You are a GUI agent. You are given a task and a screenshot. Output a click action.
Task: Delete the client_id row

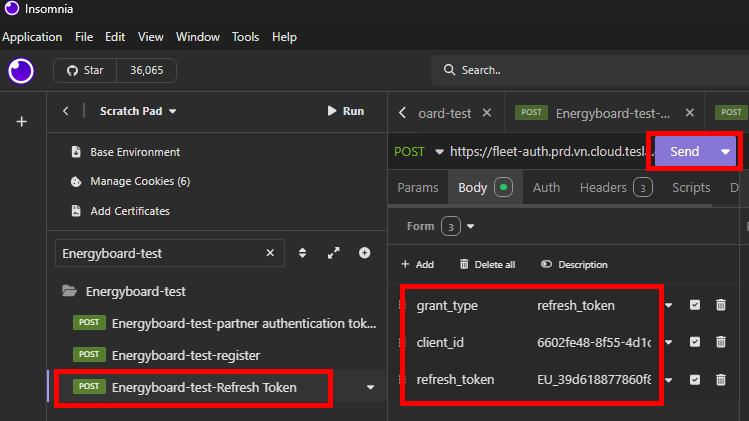pyautogui.click(x=721, y=342)
